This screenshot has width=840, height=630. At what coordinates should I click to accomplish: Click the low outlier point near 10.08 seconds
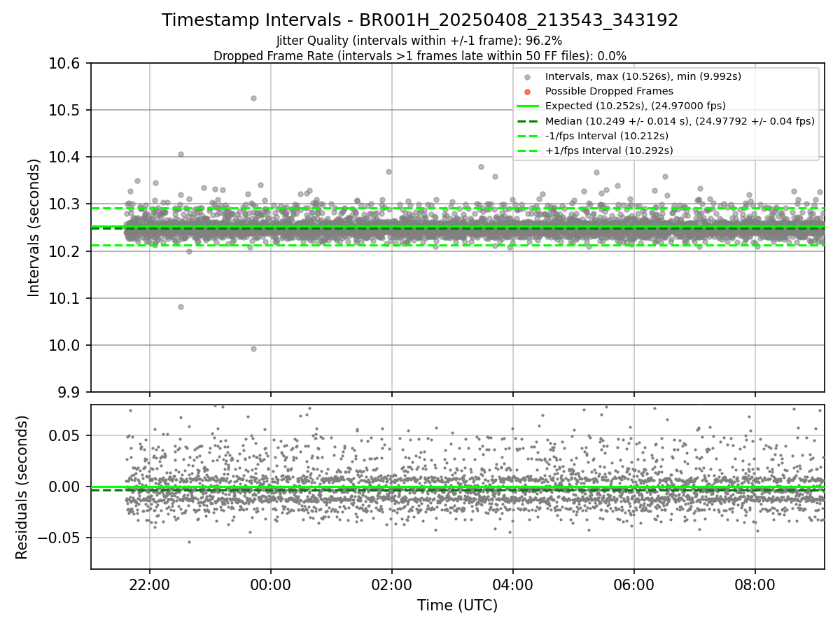click(181, 307)
